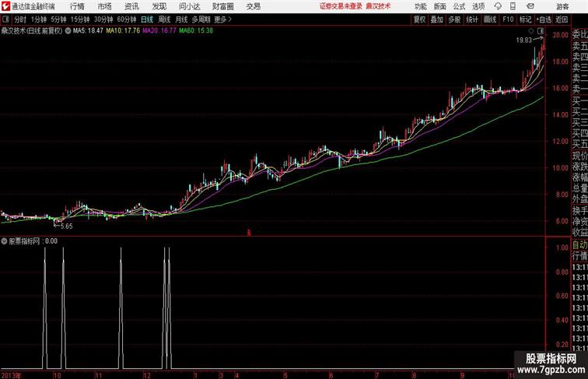Expand the 更多 periods chevron
Viewport: 588px width, 379px height.
tap(230, 19)
